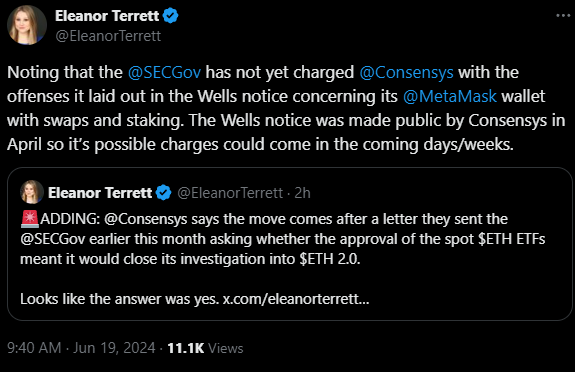Open the @SECGov mention in main tweet
The image size is (575, 372).
point(164,72)
